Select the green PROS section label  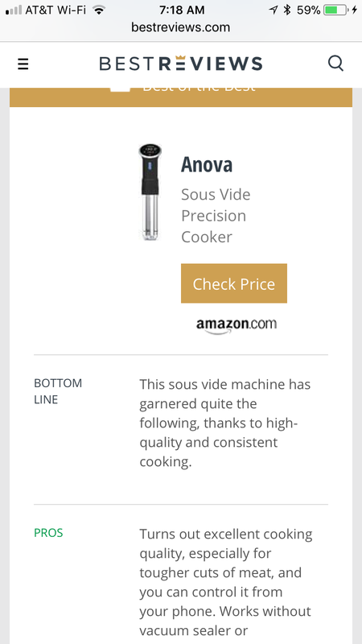click(x=48, y=533)
